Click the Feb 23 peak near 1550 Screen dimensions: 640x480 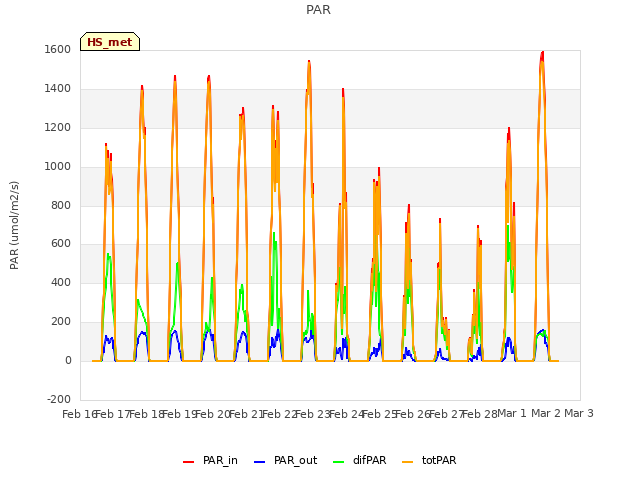coord(309,62)
